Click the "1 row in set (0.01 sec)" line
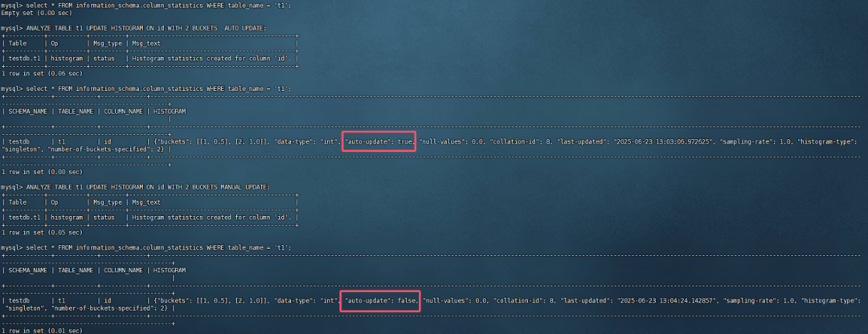Viewport: 868px width, 334px height. pos(42,331)
